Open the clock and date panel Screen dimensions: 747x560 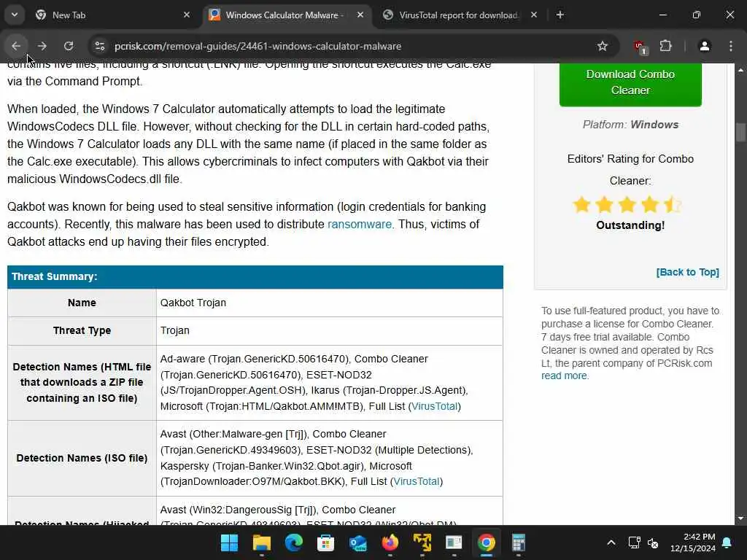(693, 542)
